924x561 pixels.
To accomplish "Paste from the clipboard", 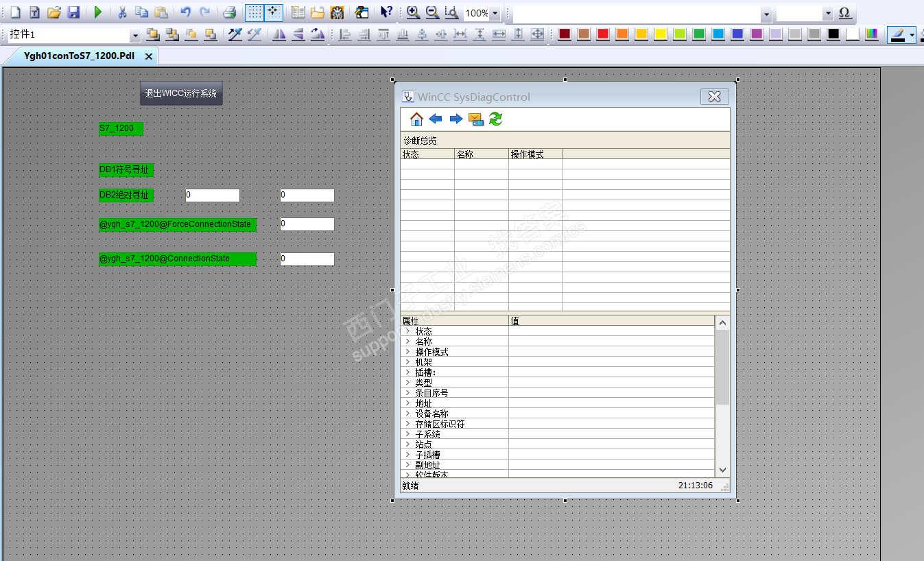I will click(x=161, y=12).
